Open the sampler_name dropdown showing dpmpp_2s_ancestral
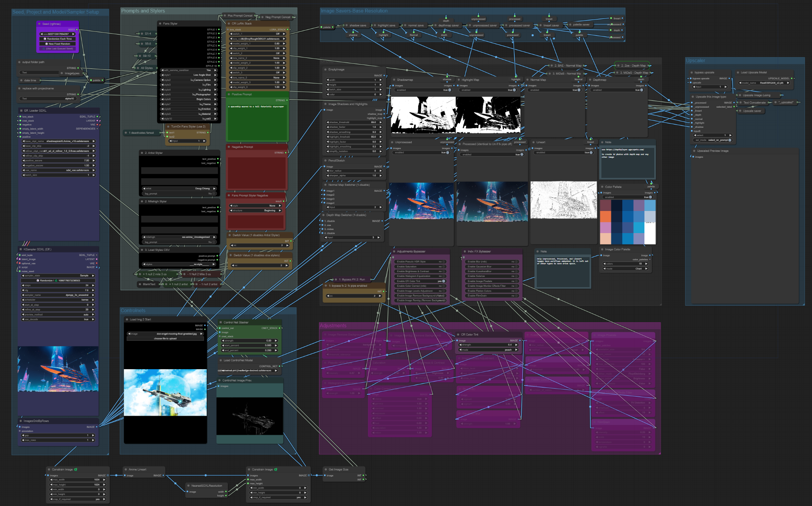 point(58,295)
